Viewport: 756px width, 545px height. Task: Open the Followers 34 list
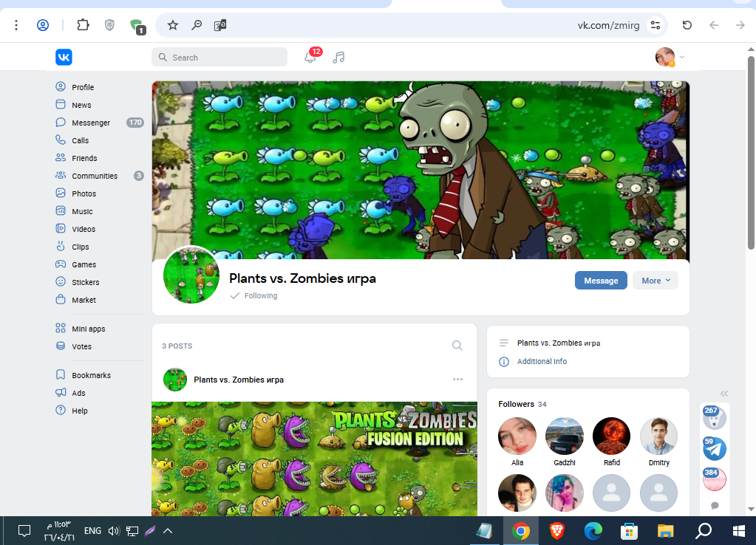522,404
